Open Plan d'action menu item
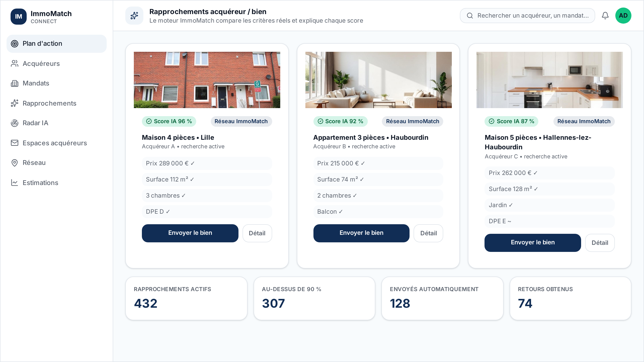 coord(57,44)
